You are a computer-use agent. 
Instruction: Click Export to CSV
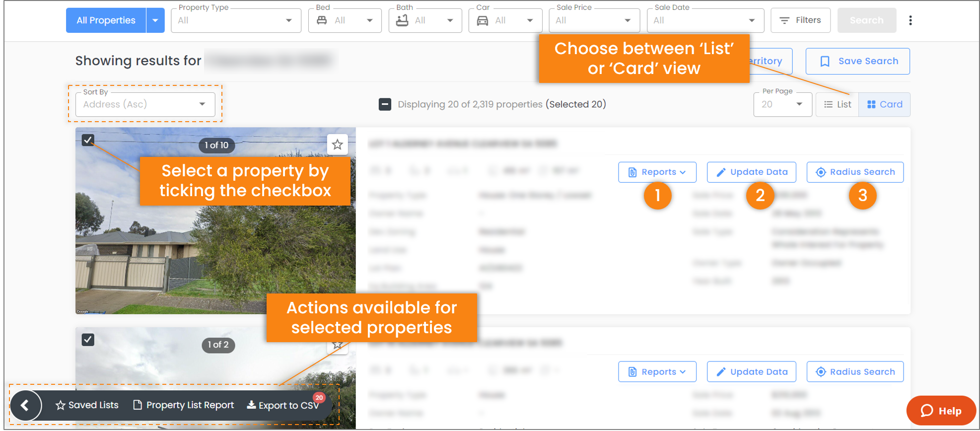283,405
